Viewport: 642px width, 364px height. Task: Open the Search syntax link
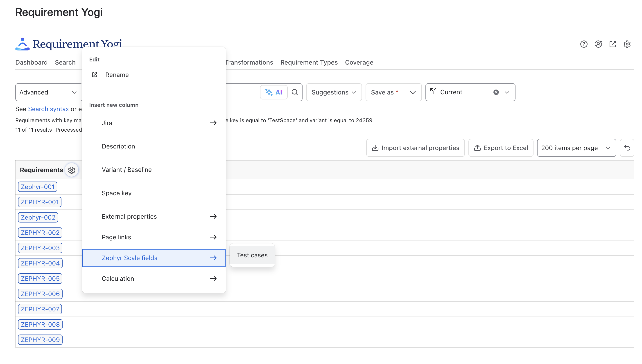48,109
